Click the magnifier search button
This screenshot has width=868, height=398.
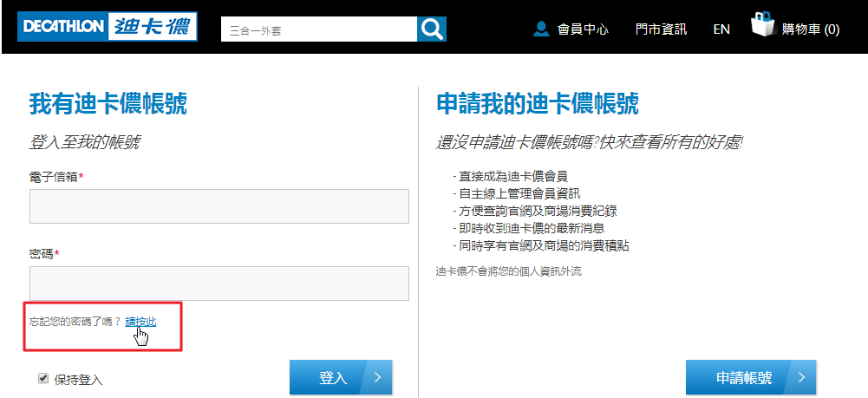[431, 29]
